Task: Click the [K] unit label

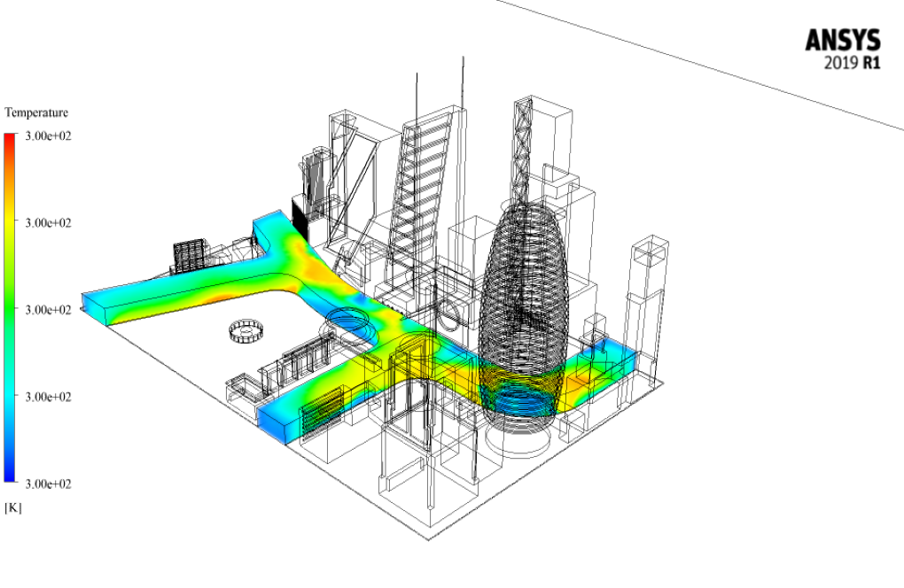Action: coord(13,507)
